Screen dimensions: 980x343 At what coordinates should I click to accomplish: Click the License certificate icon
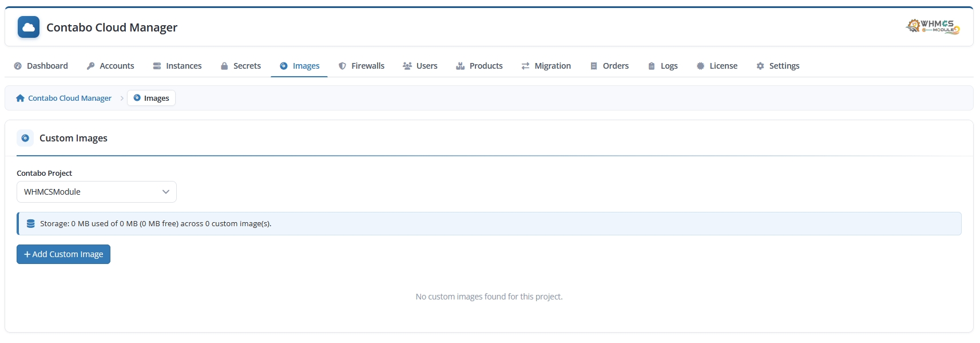click(x=700, y=66)
